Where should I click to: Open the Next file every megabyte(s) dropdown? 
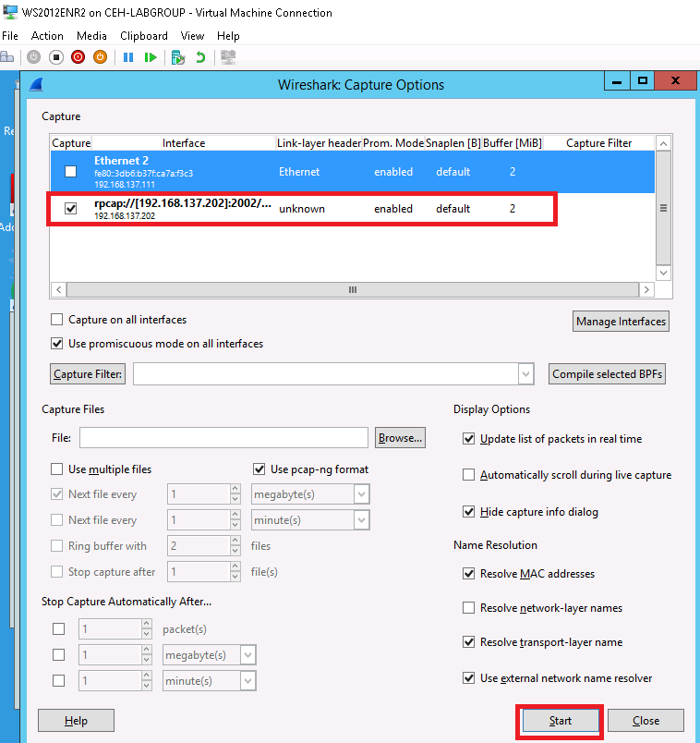(x=361, y=494)
